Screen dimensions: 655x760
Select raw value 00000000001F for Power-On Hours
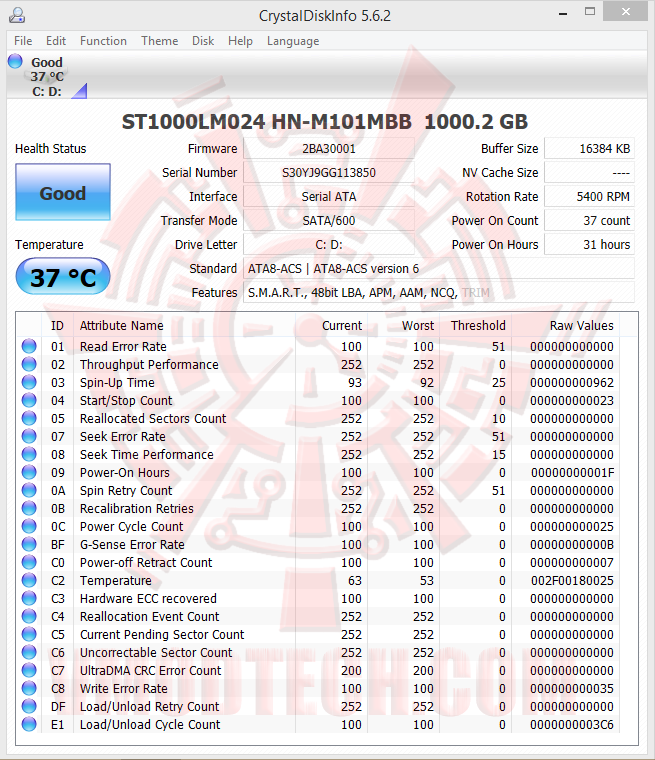tap(572, 472)
